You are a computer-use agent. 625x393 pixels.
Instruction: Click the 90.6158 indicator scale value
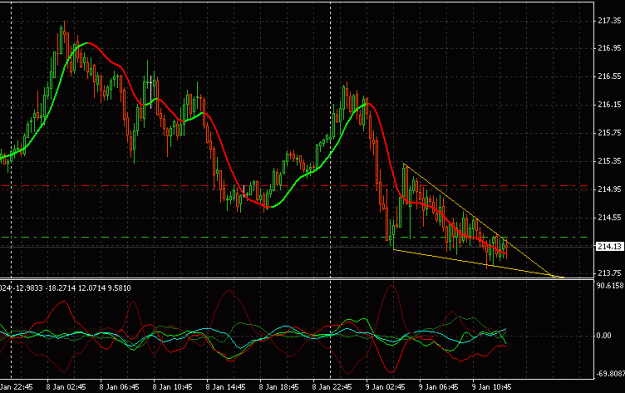[x=610, y=285]
